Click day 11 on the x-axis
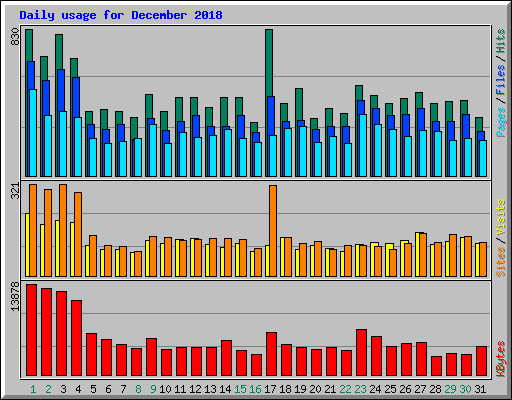Screen dimensions: 512x400 (x=180, y=389)
